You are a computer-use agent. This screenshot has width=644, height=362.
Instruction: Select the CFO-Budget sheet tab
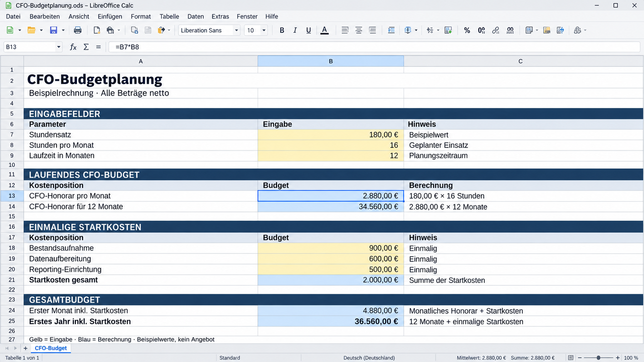51,348
